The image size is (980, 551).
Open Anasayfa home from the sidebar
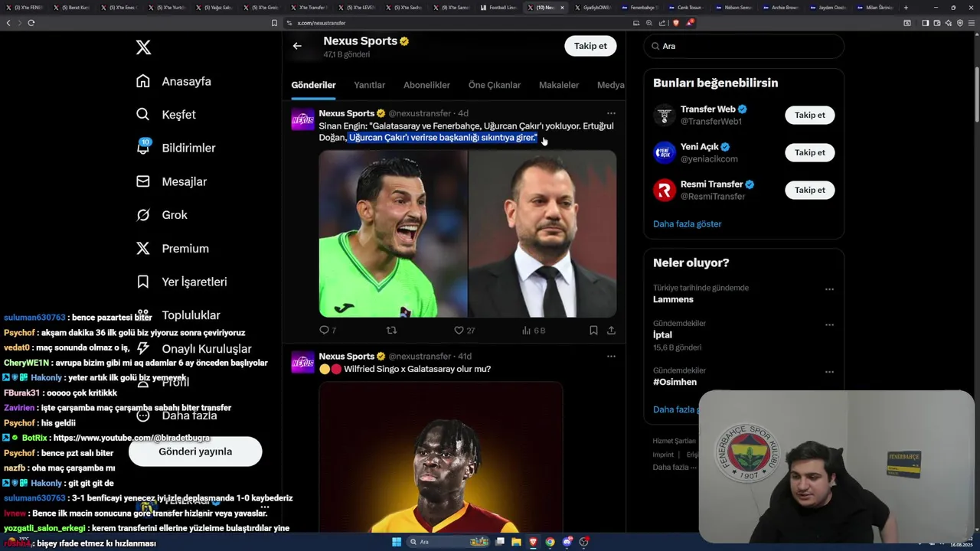tap(174, 81)
